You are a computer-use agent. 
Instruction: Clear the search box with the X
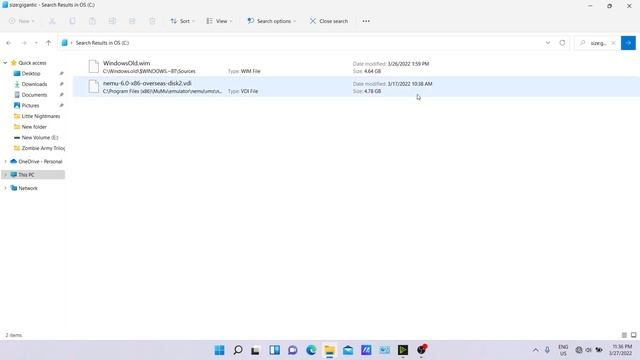pos(613,43)
